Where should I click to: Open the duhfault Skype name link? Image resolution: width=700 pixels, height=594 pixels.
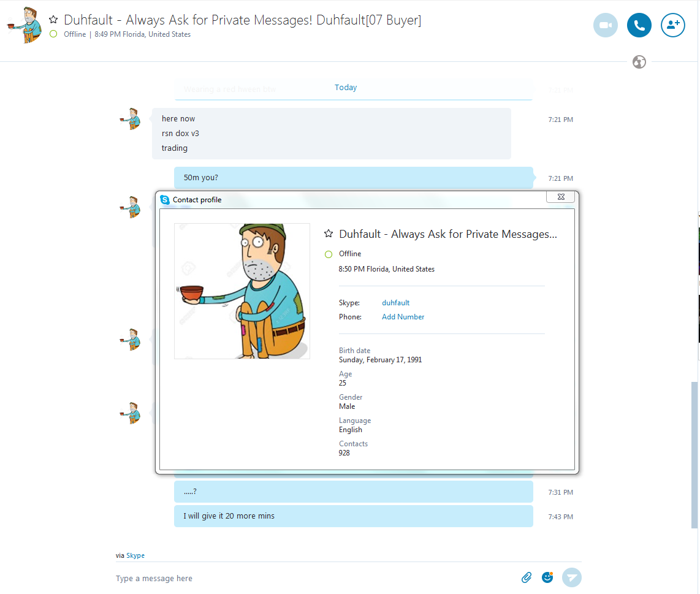click(395, 303)
